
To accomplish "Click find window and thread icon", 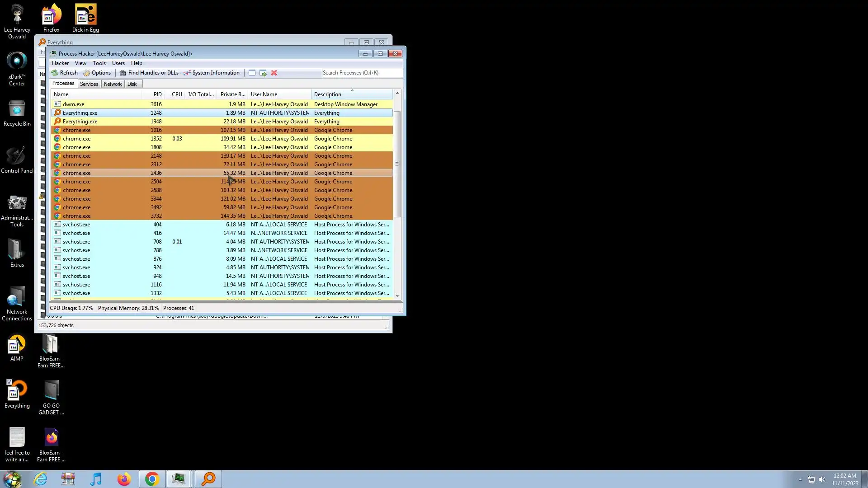I will [x=263, y=73].
